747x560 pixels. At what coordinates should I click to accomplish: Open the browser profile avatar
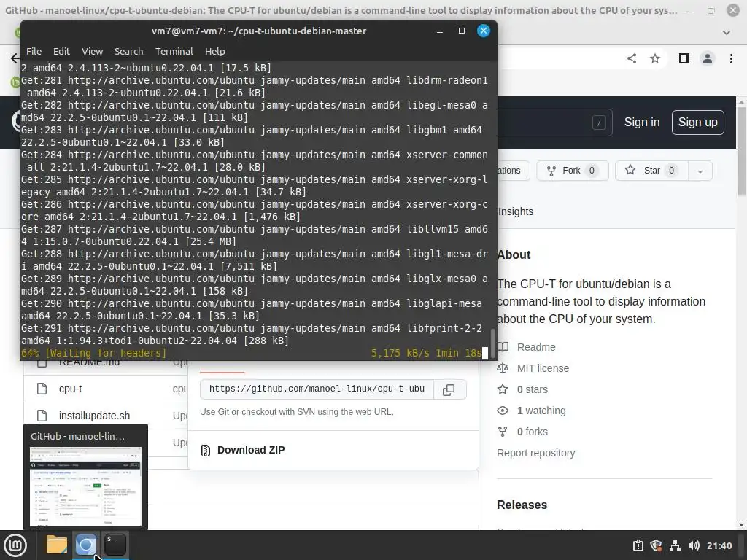click(x=708, y=58)
